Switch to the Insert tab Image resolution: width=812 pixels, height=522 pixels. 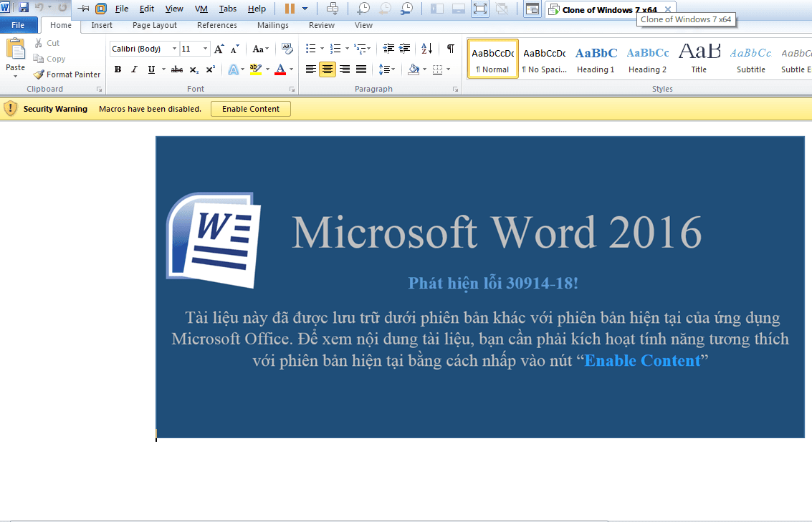coord(102,25)
